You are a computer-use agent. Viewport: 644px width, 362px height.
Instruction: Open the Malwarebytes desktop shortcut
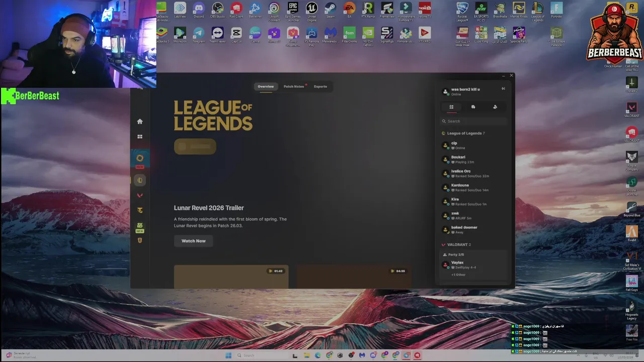click(x=331, y=35)
